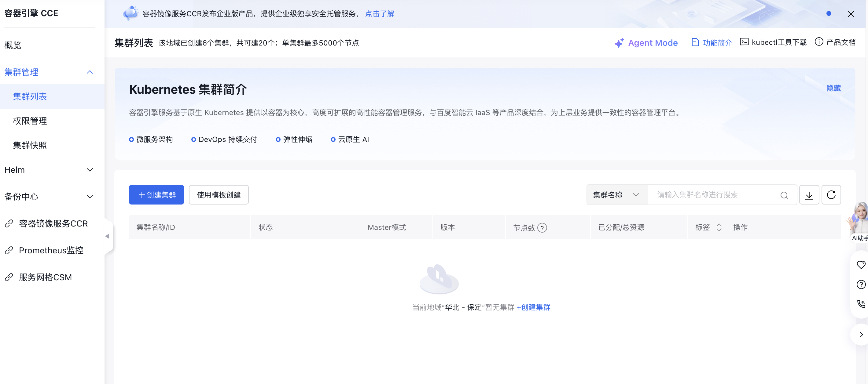This screenshot has height=384, width=868.
Task: Click the cloud rocket banner icon
Action: [131, 13]
